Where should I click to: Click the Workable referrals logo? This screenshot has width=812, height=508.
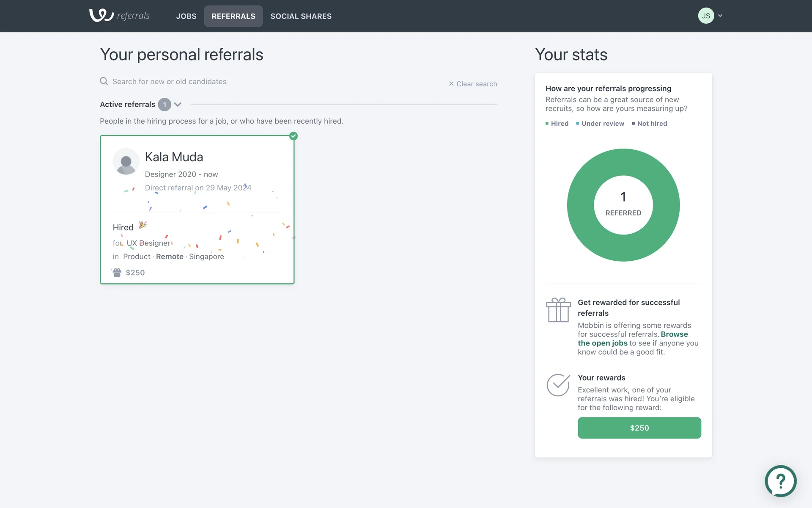119,16
